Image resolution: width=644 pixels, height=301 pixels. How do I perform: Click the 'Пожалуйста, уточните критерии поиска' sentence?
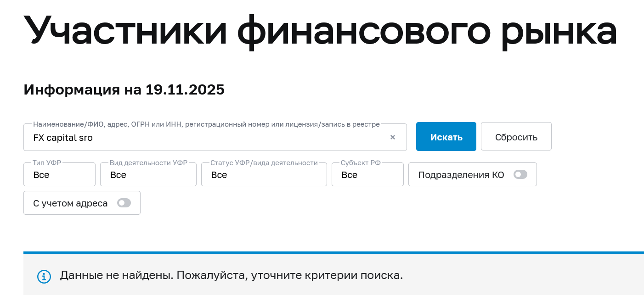tap(289, 276)
